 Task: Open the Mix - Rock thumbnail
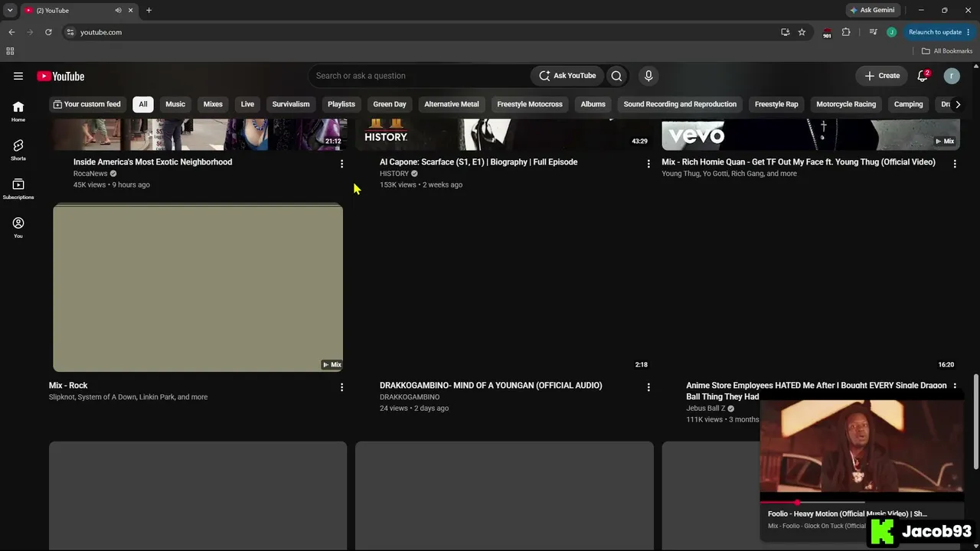click(198, 288)
